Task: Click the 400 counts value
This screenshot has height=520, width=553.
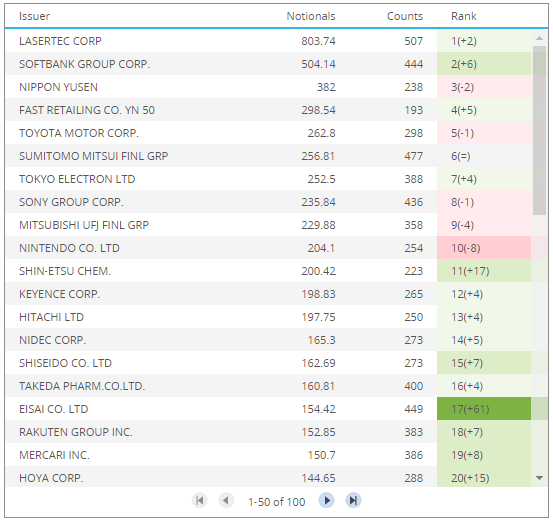Action: (413, 386)
